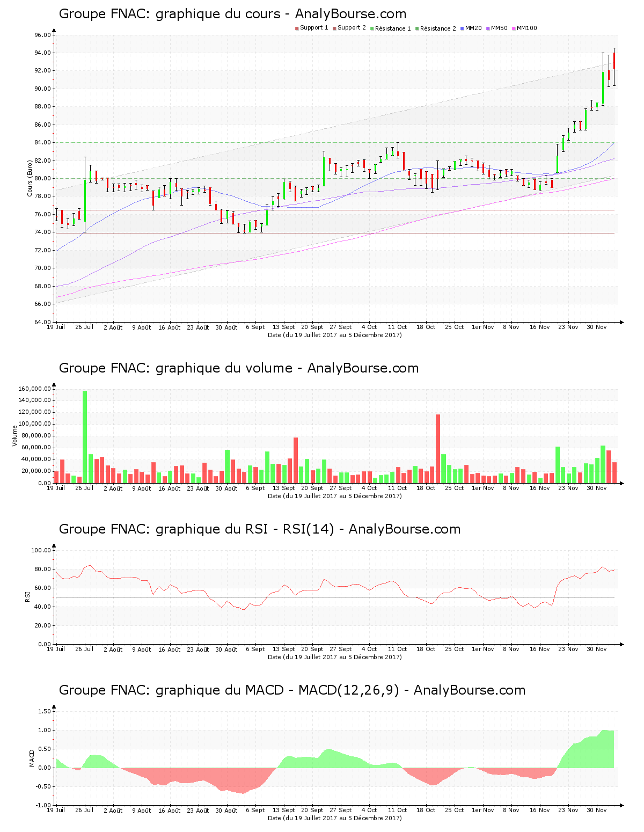Click the date range caption under price chart

[335, 335]
